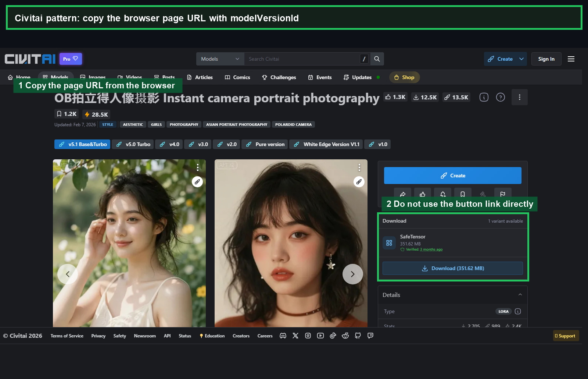Click the 12.5K downloads stat
The image size is (588, 379).
[x=425, y=97]
